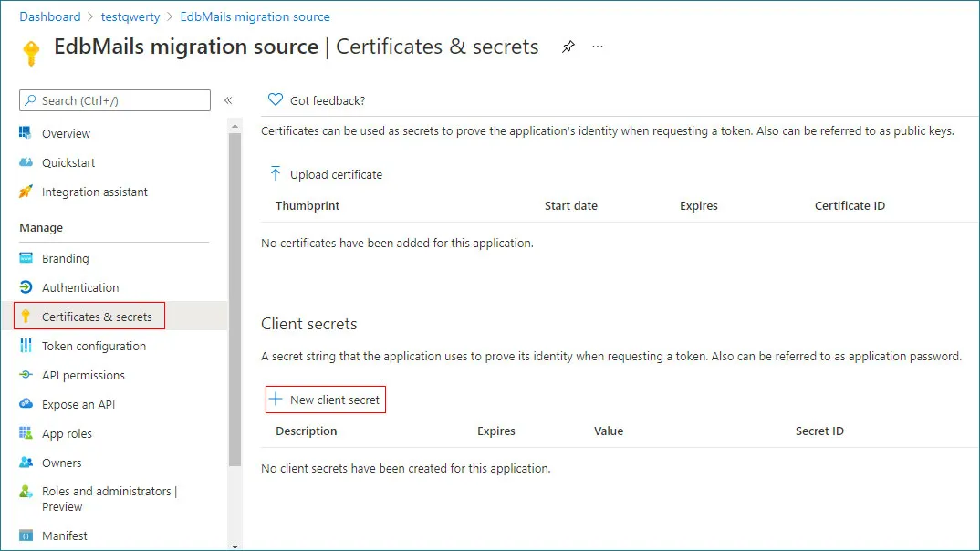980x551 pixels.
Task: Click the Certificates & secrets key icon in sidebar
Action: (x=26, y=317)
